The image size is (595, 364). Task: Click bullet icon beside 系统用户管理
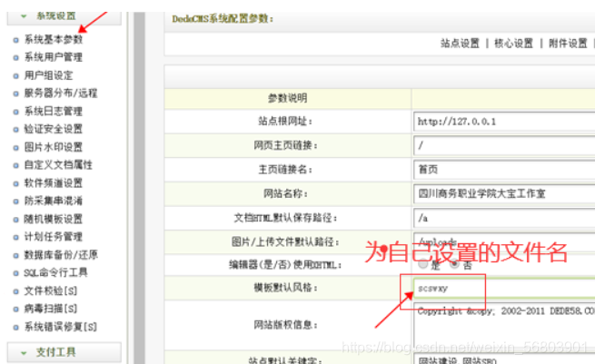(16, 57)
